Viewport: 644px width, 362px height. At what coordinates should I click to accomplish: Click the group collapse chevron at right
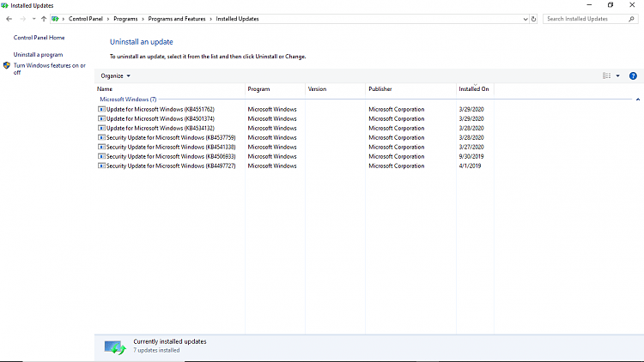point(638,100)
